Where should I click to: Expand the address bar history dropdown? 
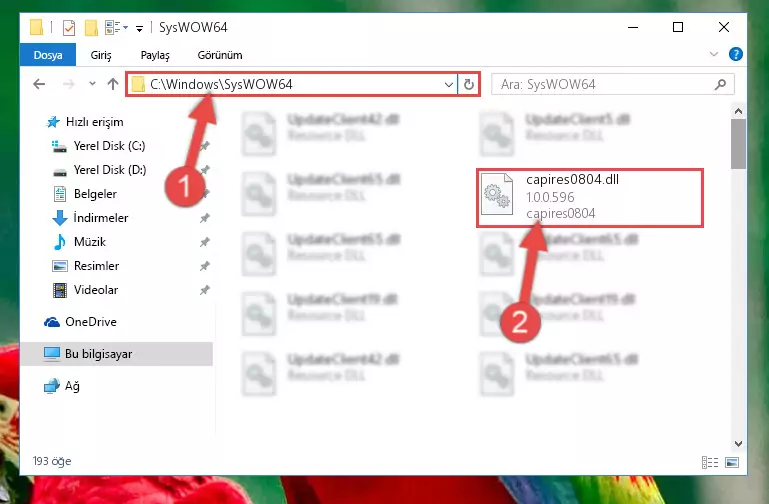[448, 84]
